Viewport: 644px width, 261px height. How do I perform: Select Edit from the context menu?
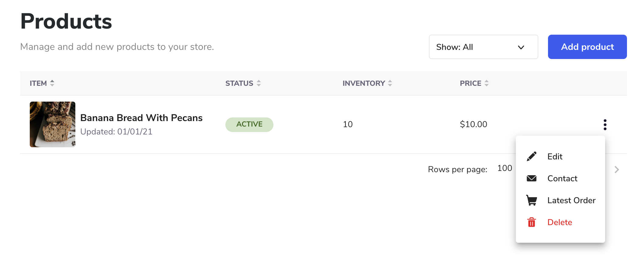click(555, 156)
